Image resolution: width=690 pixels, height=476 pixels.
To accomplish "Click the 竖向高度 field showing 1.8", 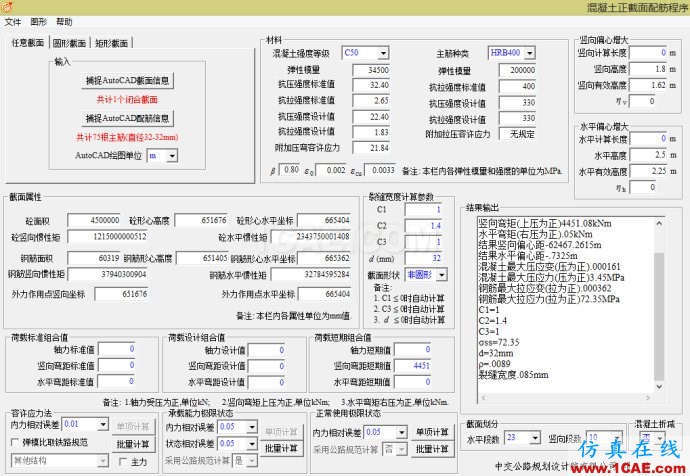I will tap(649, 69).
